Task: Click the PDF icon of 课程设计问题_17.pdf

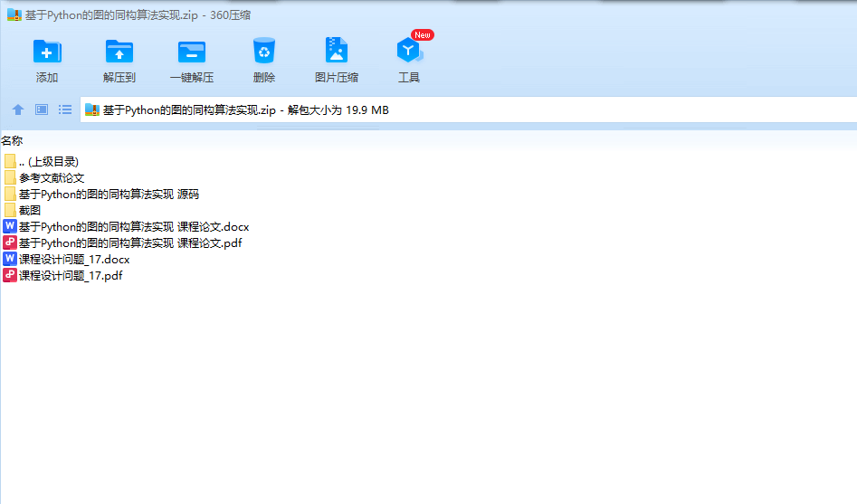Action: [10, 275]
